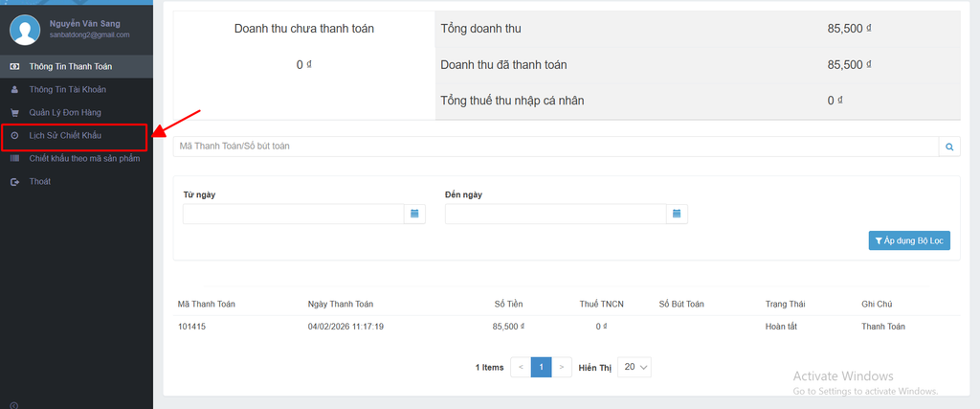Viewport: 980px width, 409px height.
Task: Select Thông Tin Thanh Toán in sidebar
Action: (x=70, y=66)
